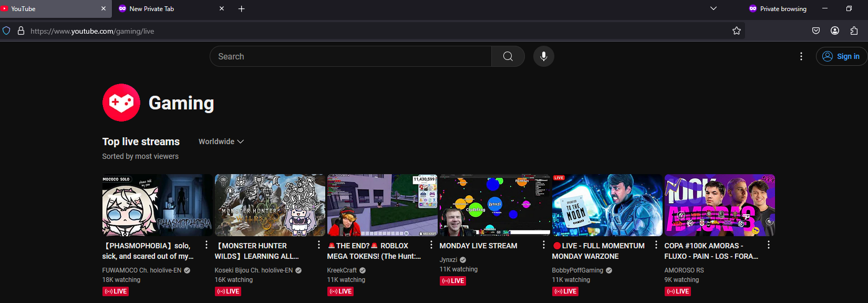
Task: Open Monster Hunter Wilds stream thumbnail
Action: click(270, 205)
